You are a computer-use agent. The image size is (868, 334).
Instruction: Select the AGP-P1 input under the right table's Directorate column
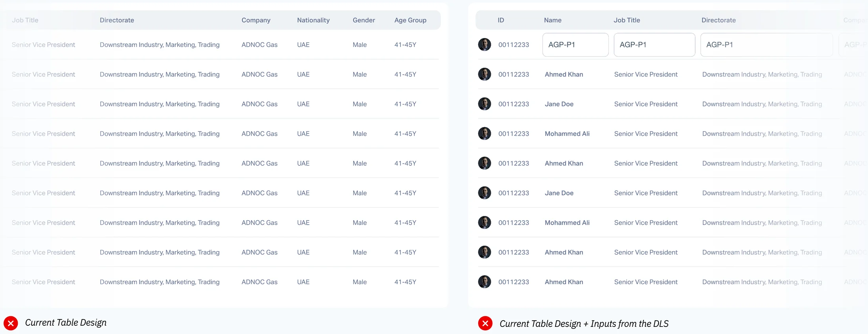pyautogui.click(x=767, y=45)
